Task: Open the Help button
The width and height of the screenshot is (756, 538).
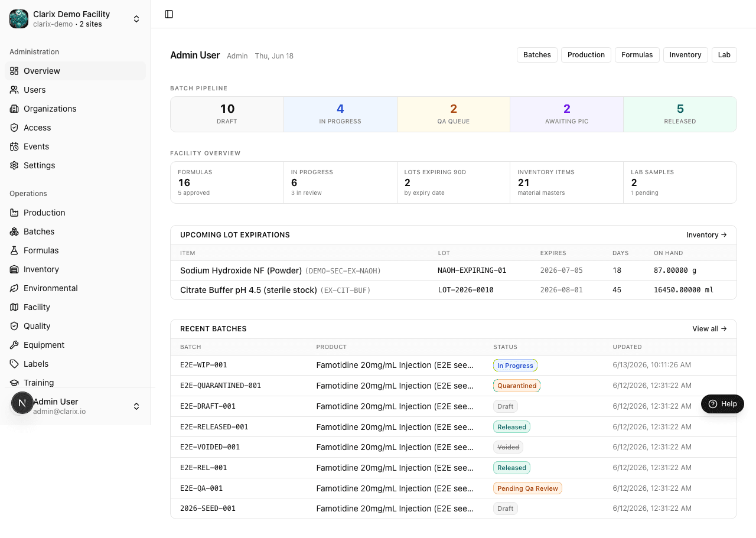Action: pyautogui.click(x=722, y=404)
